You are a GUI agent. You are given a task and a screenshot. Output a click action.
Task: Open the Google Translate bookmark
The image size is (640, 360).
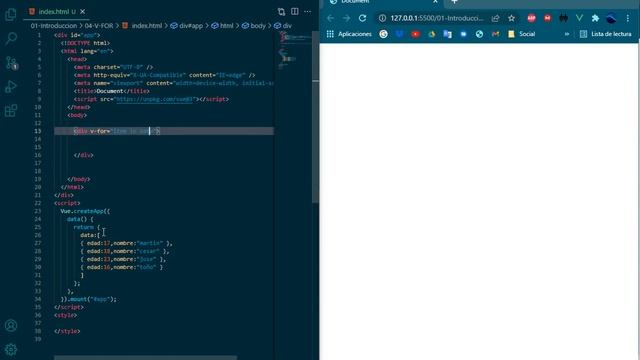(447, 34)
